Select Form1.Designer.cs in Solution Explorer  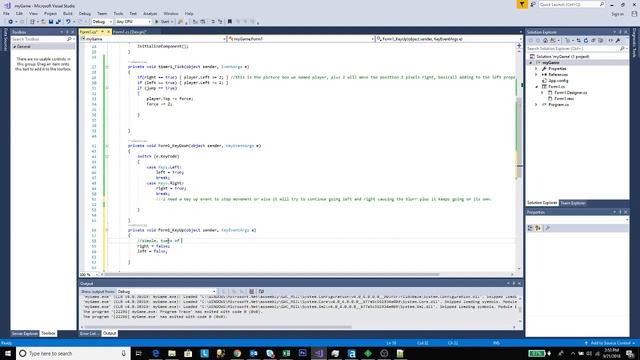pyautogui.click(x=570, y=93)
